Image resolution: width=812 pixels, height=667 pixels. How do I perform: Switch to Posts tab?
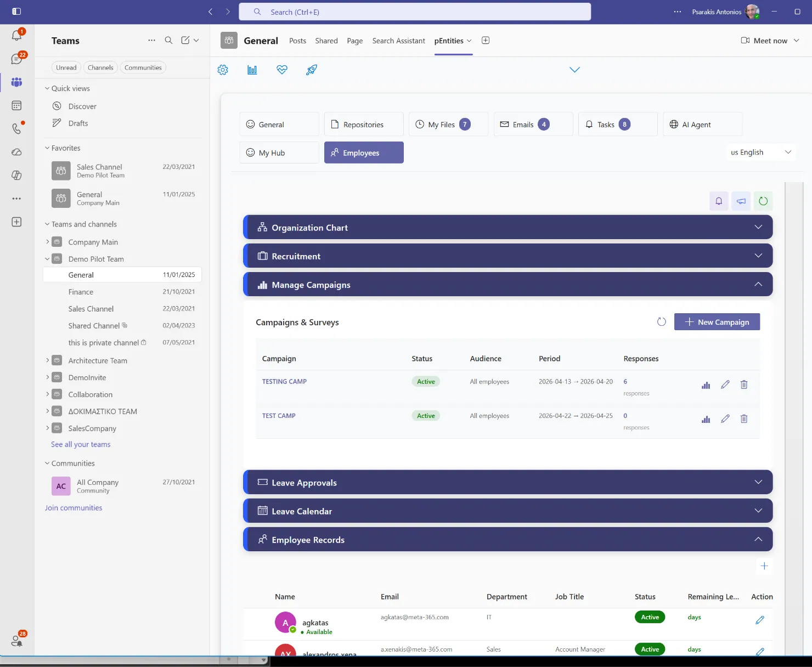point(297,41)
